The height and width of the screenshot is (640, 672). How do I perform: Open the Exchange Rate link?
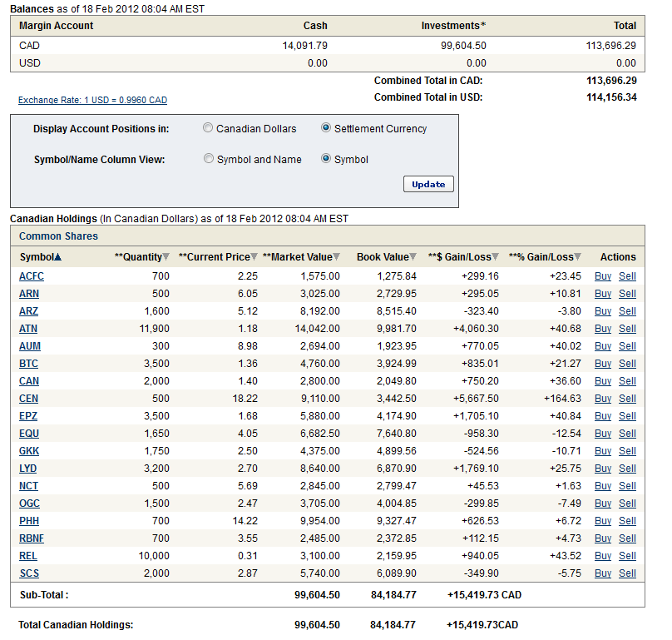(x=92, y=101)
